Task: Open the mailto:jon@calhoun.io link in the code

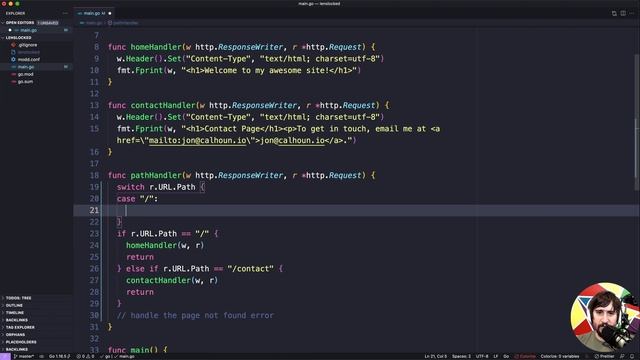Action: pos(198,141)
